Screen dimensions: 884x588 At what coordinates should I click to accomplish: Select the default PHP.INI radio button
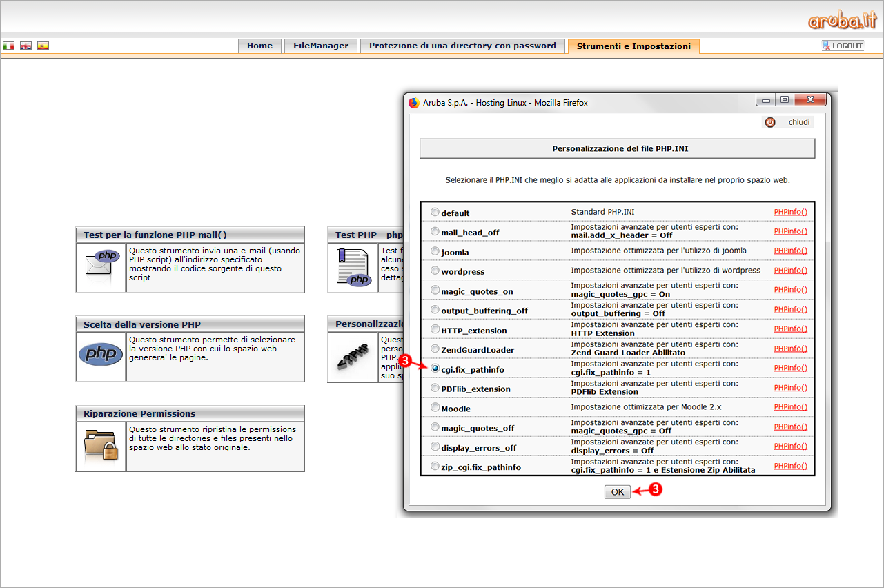[x=435, y=212]
